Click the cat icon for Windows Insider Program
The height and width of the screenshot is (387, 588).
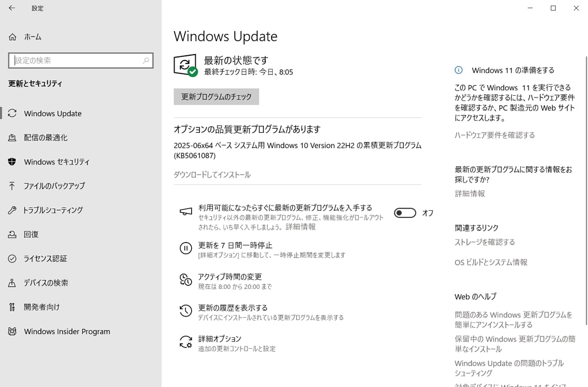point(12,331)
